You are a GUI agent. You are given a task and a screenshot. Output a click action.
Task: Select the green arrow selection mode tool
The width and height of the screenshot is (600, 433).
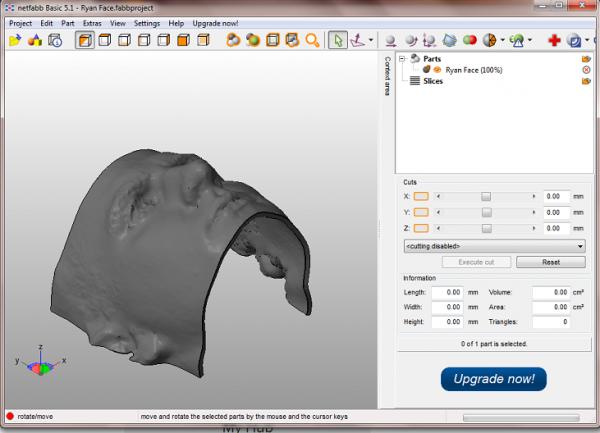pyautogui.click(x=338, y=40)
